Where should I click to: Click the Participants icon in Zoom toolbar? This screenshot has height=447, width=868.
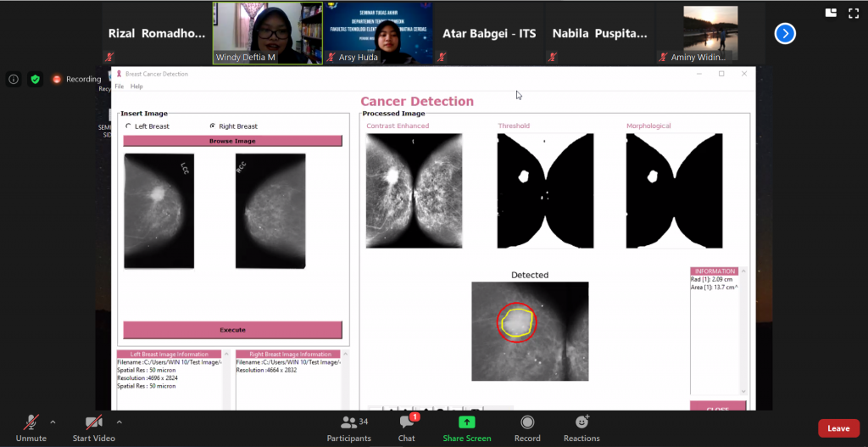348,422
